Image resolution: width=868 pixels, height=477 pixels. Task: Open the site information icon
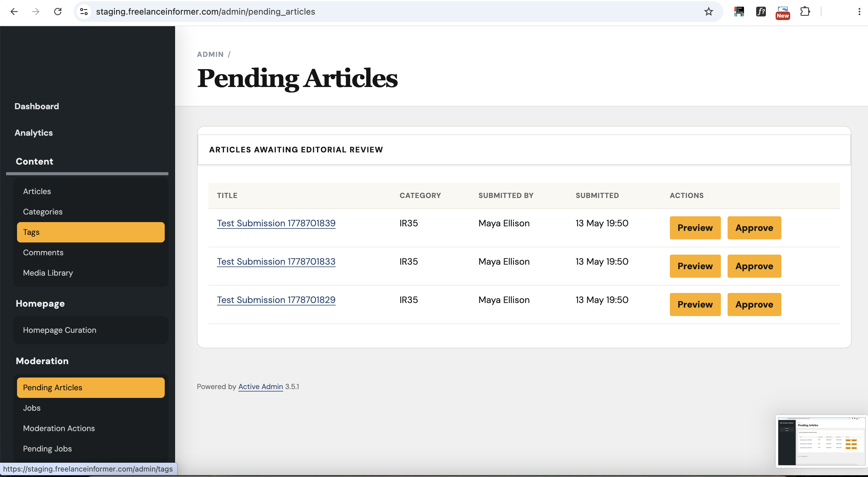84,12
